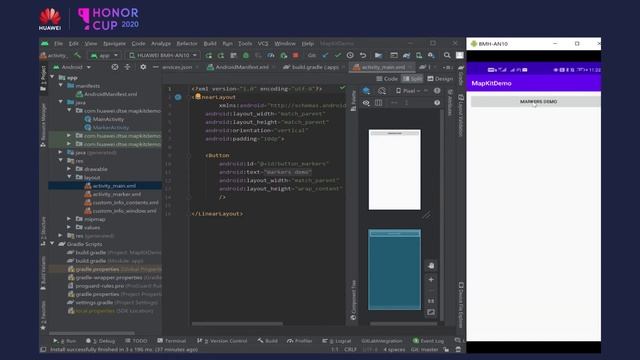This screenshot has height=360, width=640.
Task: Switch editor to Split view
Action: point(412,79)
